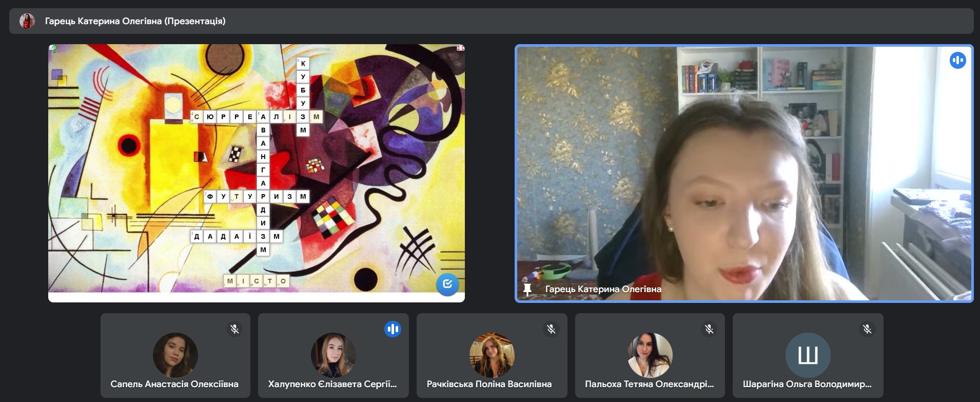Click the name Халупенко Єлізавета Сергії...
The height and width of the screenshot is (402, 980).
(332, 384)
